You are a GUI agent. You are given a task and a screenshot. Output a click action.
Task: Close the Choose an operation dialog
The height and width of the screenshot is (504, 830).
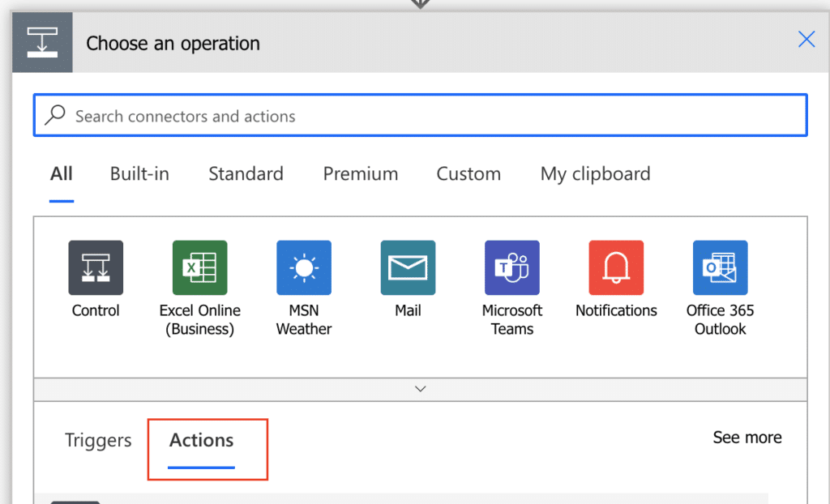(806, 39)
